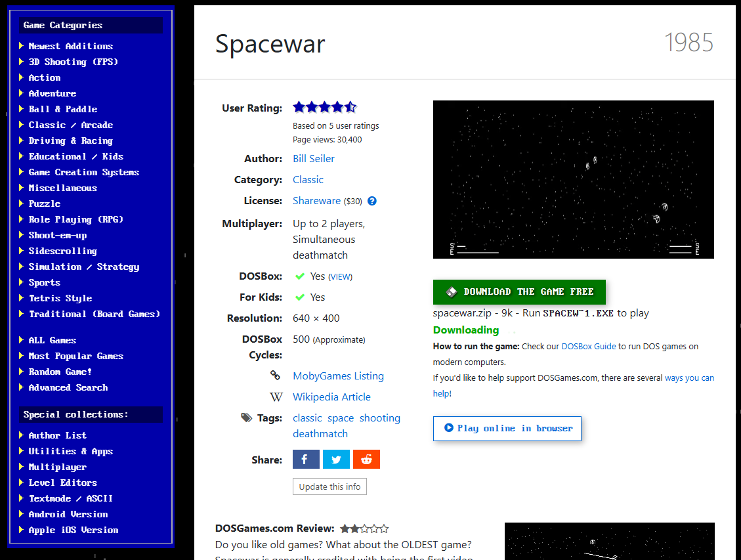Browse Level Editors collection
Viewport: 741px width, 560px height.
pos(63,483)
